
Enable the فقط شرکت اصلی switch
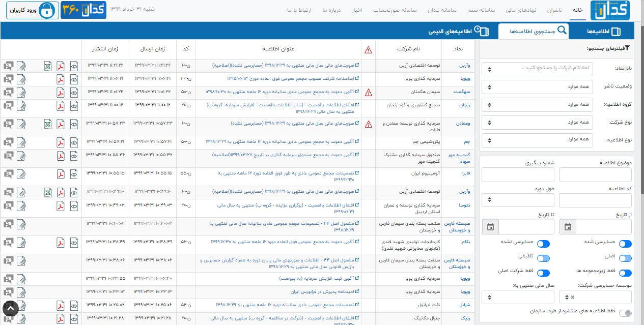(543, 273)
